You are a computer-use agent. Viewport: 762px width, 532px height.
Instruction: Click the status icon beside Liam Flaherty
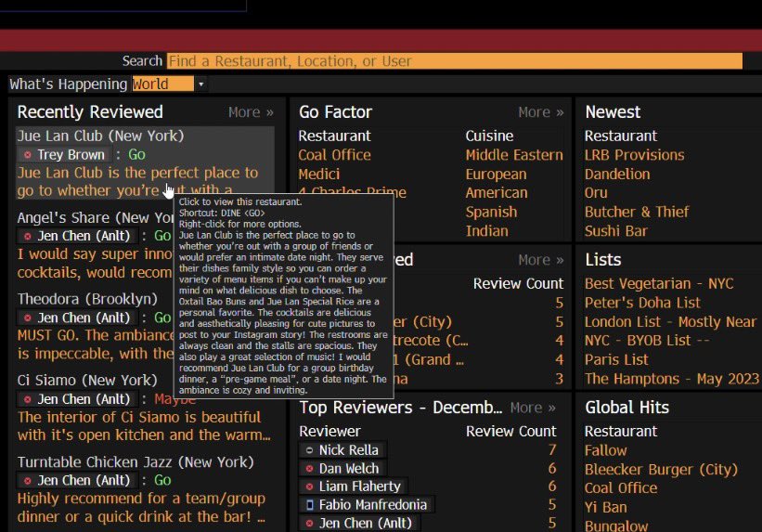[x=310, y=487]
